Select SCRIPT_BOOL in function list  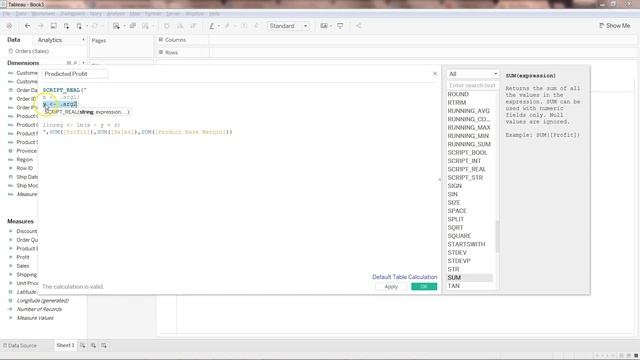point(467,152)
